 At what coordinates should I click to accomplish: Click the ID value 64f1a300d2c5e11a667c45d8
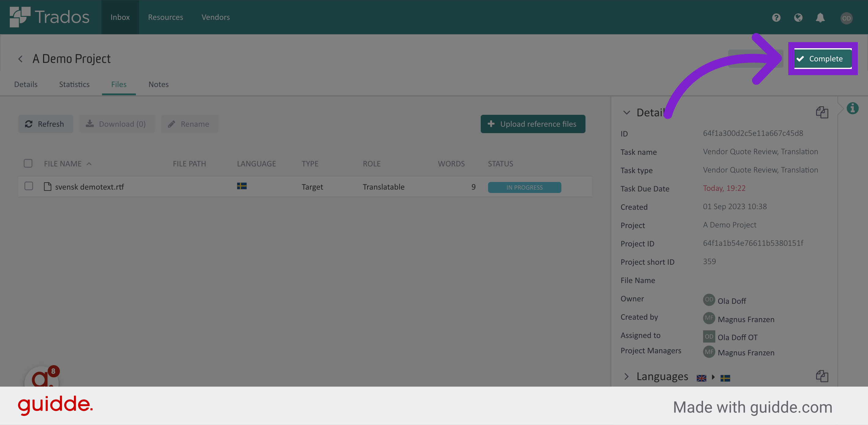[x=753, y=133]
